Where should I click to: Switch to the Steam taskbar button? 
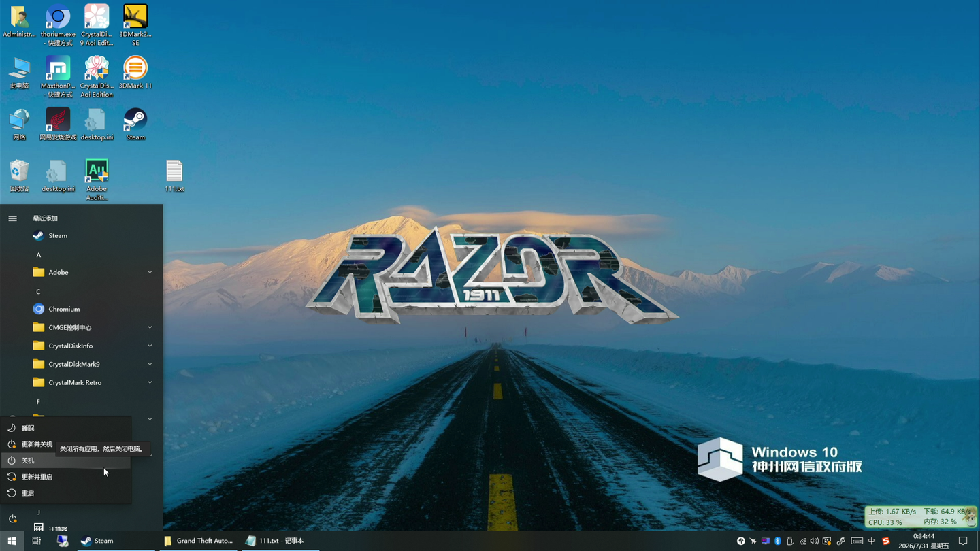point(116,541)
